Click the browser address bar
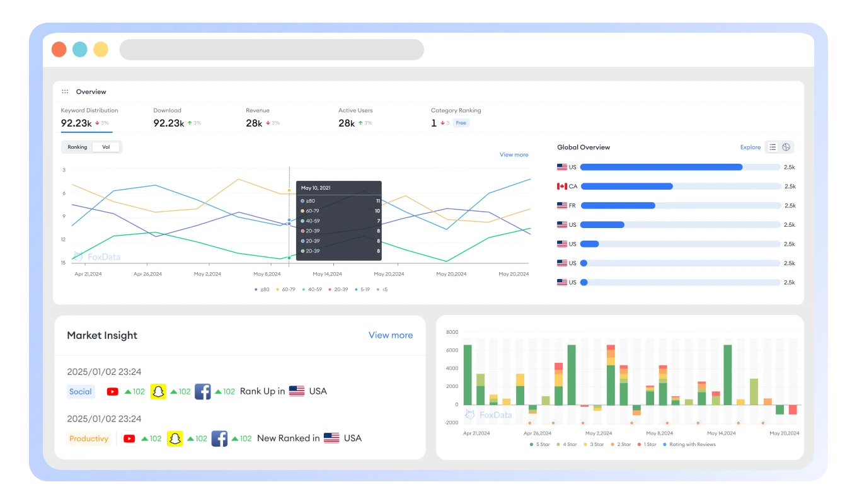The width and height of the screenshot is (857, 504). click(272, 50)
